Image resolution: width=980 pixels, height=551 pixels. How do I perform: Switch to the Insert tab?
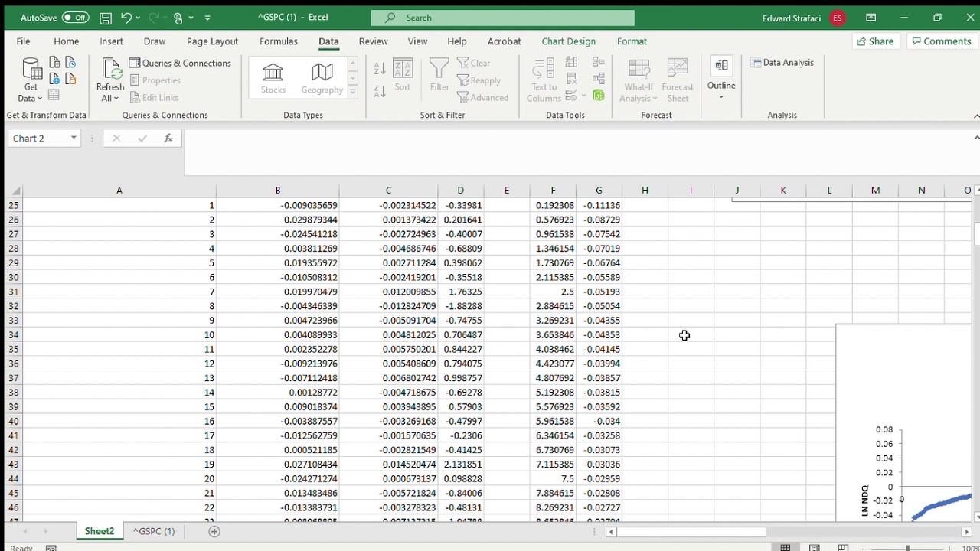[111, 41]
